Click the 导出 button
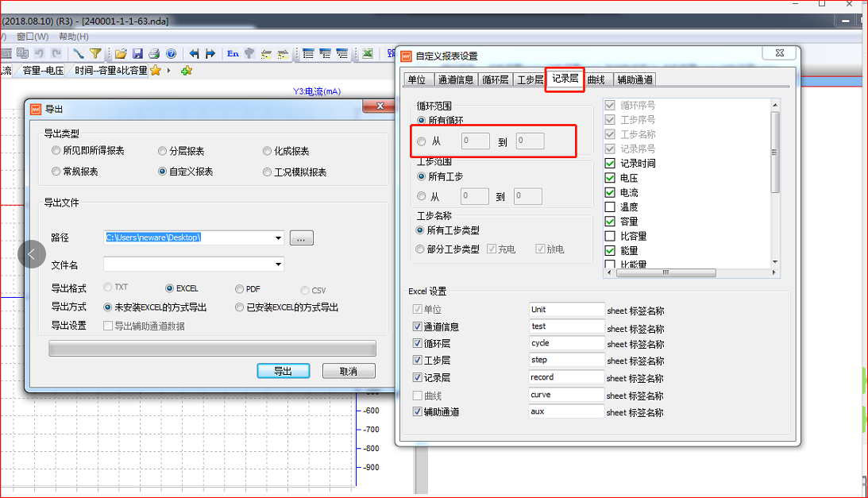Viewport: 868px width, 498px height. click(x=284, y=371)
